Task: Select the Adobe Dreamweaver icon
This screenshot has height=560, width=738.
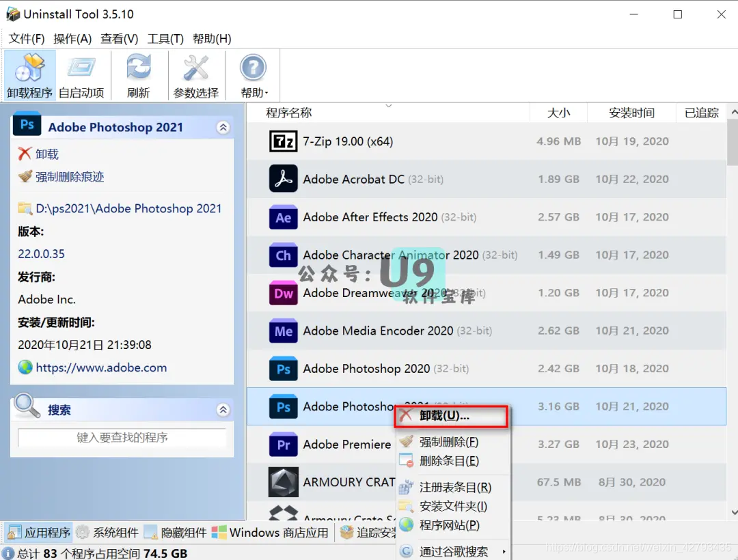Action: coord(283,293)
